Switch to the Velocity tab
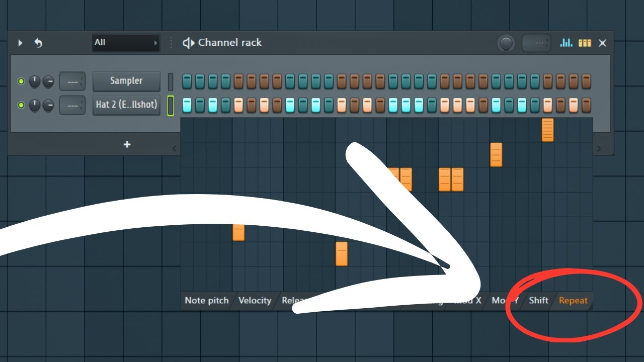Viewport: 644px width, 362px height. pos(255,301)
